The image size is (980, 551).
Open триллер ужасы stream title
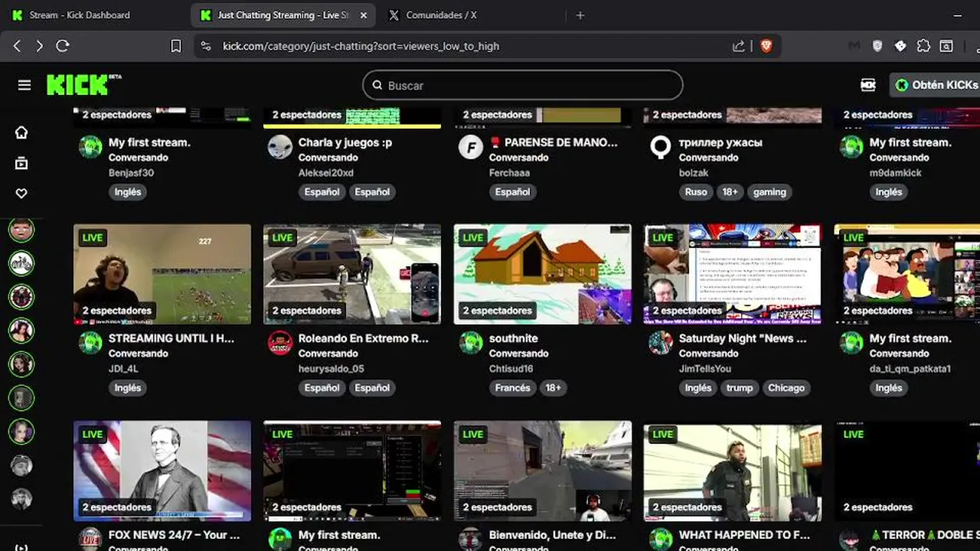tap(720, 142)
